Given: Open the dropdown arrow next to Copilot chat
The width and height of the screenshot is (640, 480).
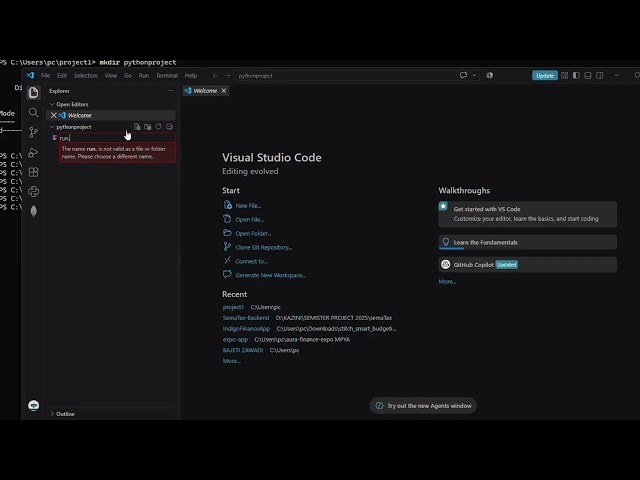Looking at the screenshot, I should [x=474, y=76].
